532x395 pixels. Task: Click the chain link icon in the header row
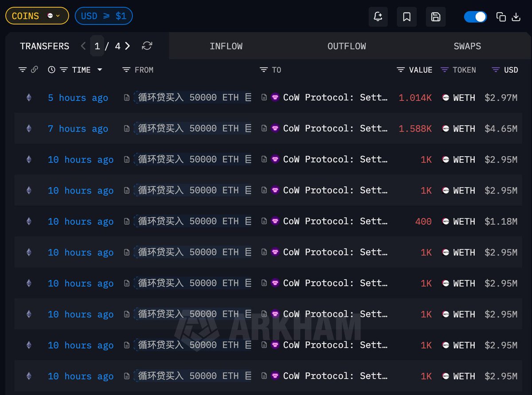click(34, 70)
